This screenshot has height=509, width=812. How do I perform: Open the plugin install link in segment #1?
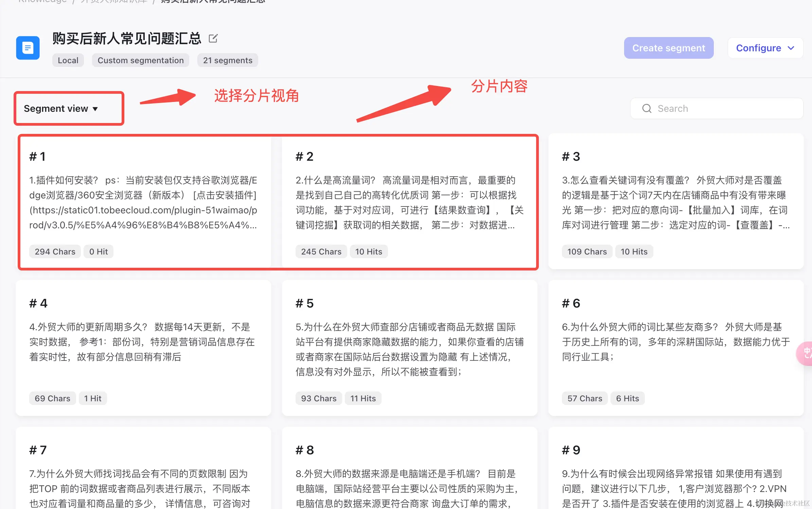143,210
